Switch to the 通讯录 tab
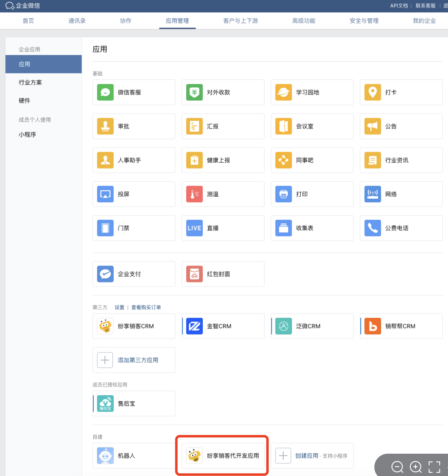 click(x=77, y=21)
